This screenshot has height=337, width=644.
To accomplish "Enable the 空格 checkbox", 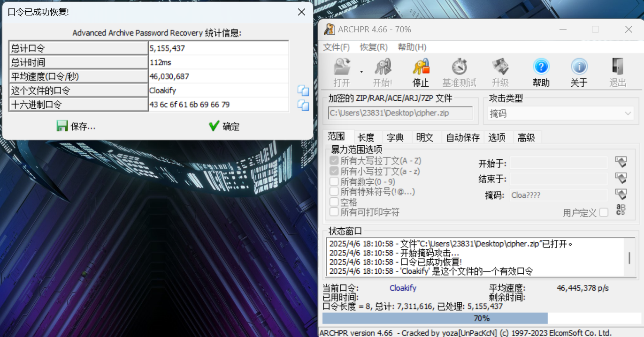I will tap(334, 202).
